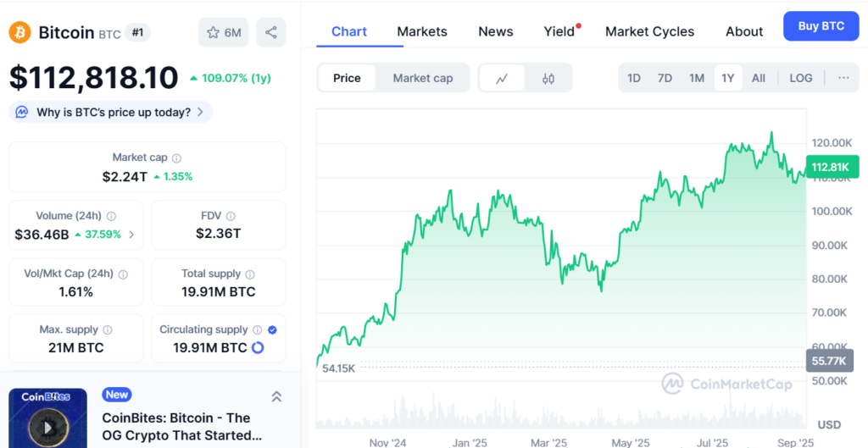Set chart range to 7D
The height and width of the screenshot is (448, 868).
coord(665,78)
